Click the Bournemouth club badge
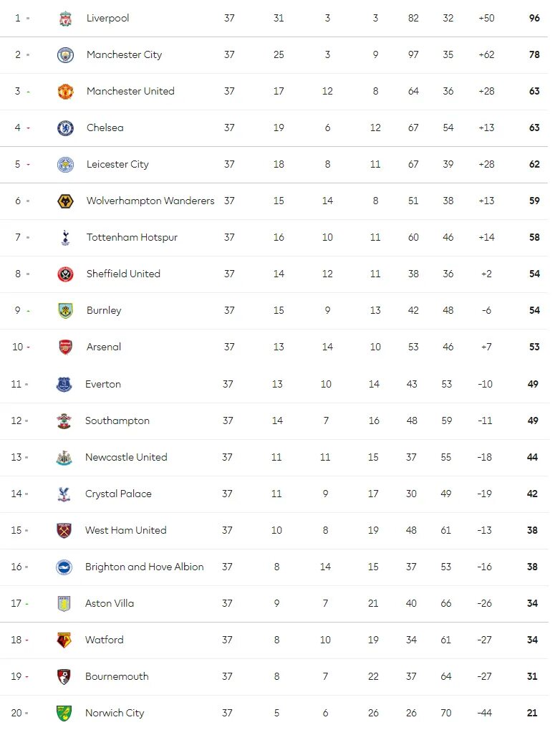 64,677
